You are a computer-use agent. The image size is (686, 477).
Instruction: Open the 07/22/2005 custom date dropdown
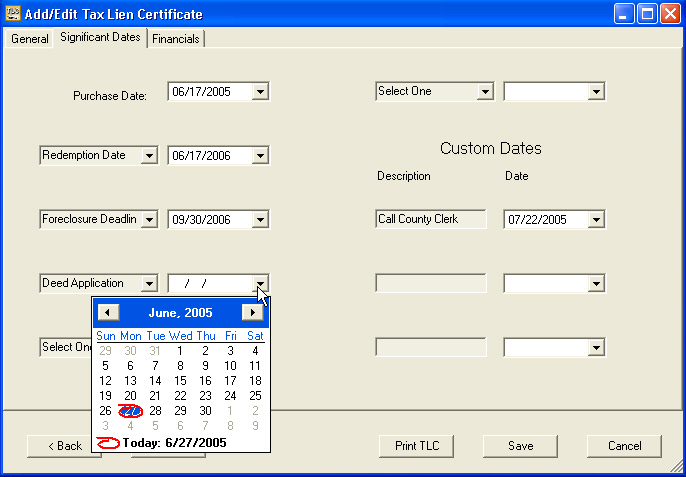tap(596, 220)
